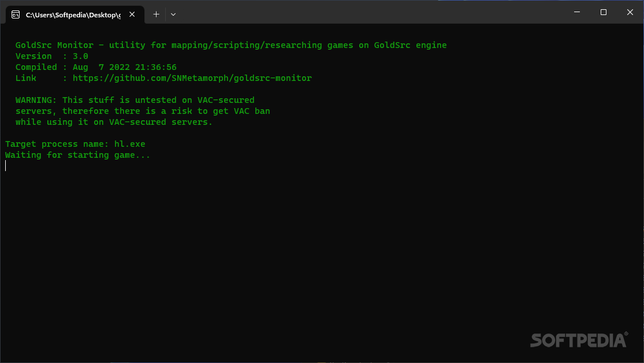Maximize the terminal window
The width and height of the screenshot is (644, 363).
604,12
